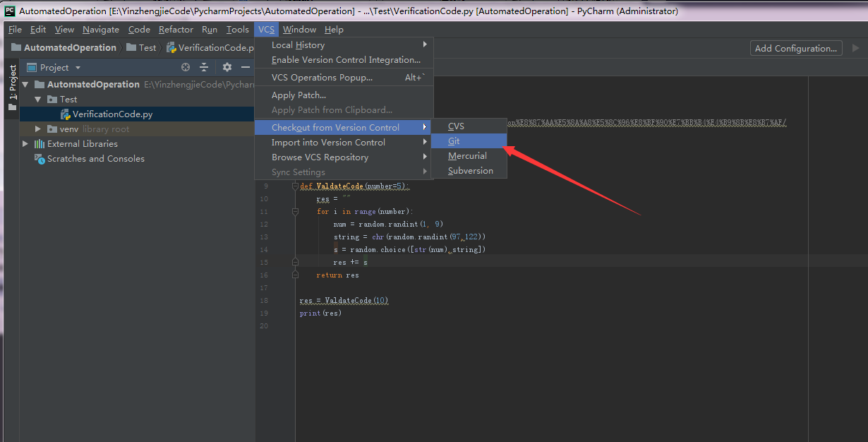Click the Add Configuration... button

(796, 48)
